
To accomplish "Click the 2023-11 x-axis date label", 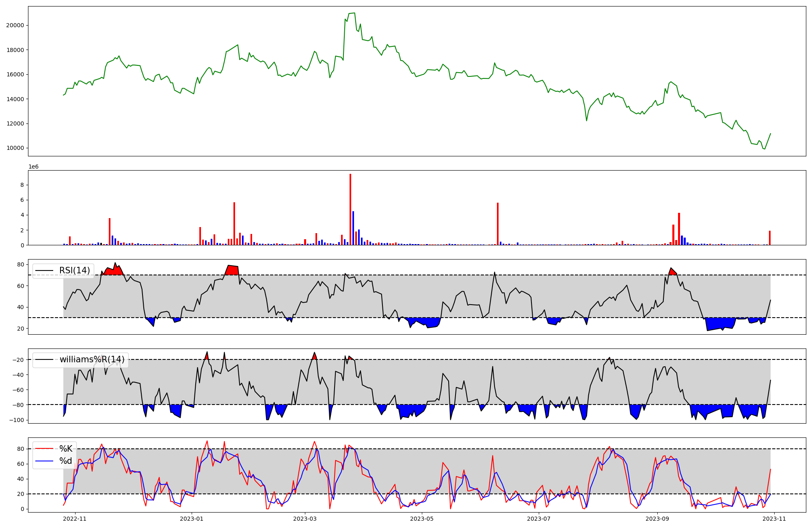I will (x=774, y=519).
